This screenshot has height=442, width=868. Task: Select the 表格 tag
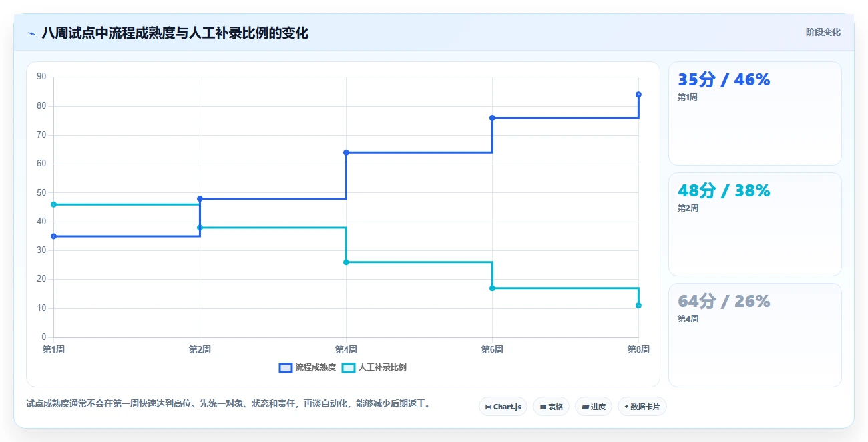551,406
